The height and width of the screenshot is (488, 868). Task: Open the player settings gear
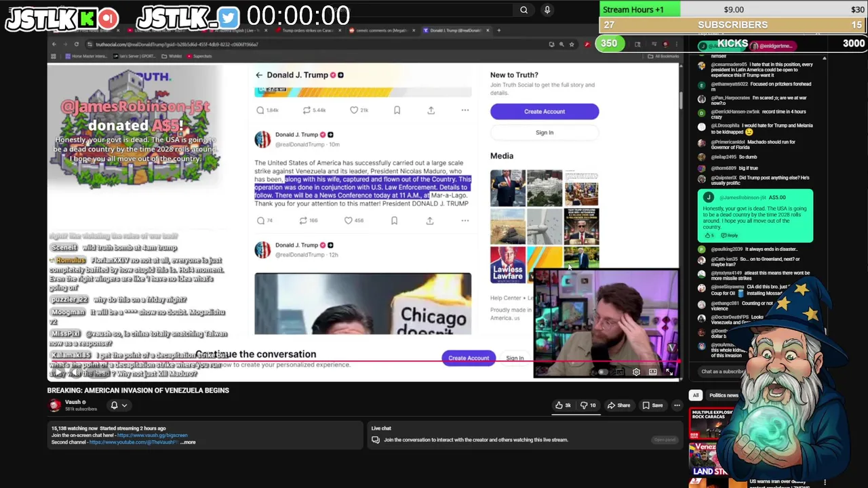[x=636, y=372]
